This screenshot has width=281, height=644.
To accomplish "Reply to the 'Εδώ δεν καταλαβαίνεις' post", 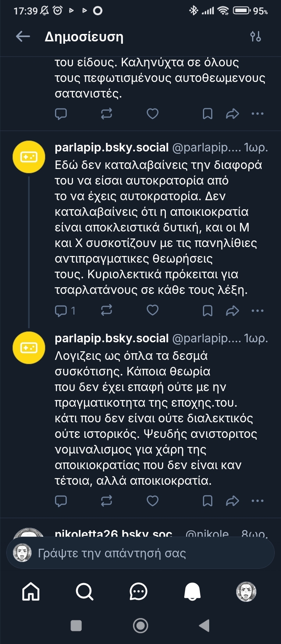I will click(x=61, y=311).
